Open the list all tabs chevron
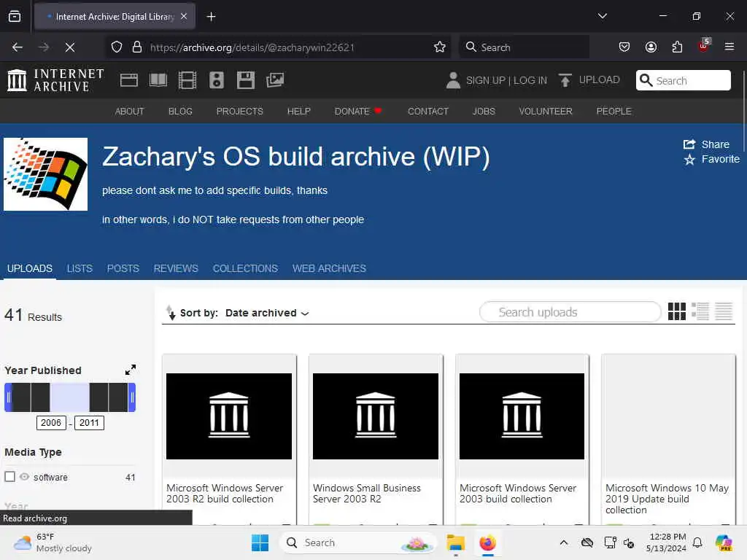 click(x=602, y=17)
